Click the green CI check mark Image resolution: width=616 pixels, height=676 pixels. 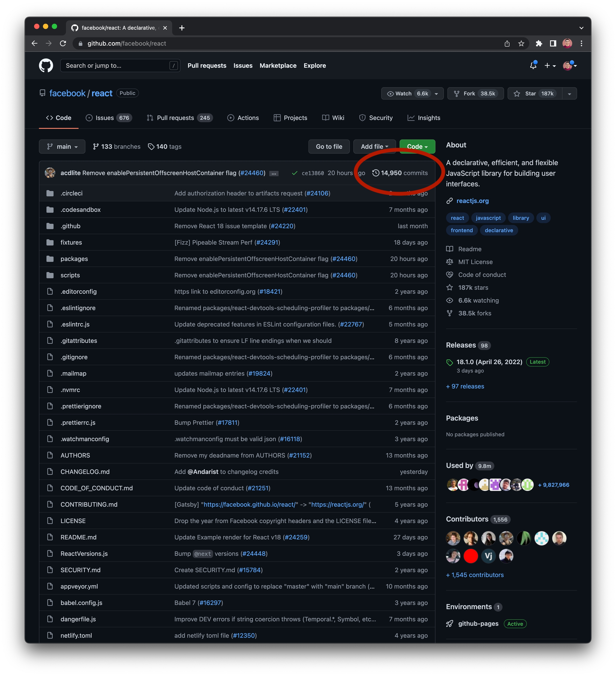point(295,173)
